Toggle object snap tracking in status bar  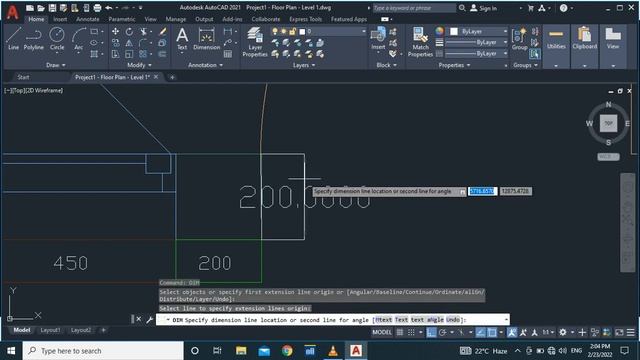click(x=481, y=333)
